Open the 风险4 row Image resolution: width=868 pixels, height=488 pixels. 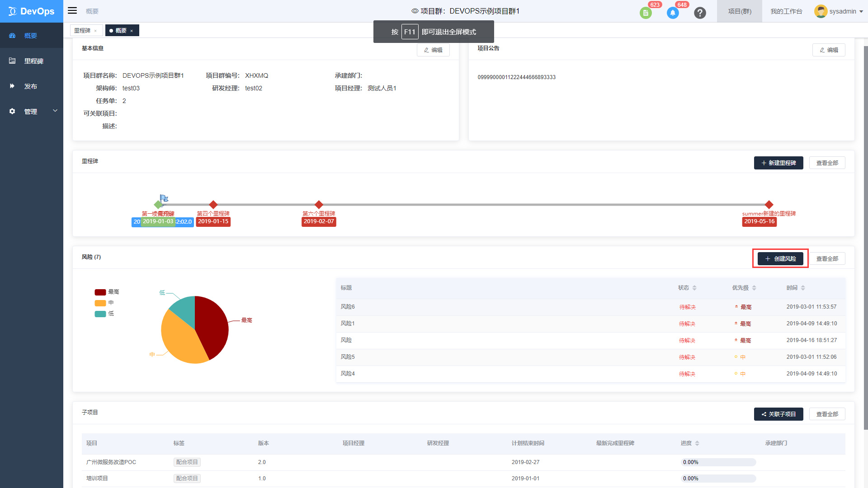click(x=590, y=374)
